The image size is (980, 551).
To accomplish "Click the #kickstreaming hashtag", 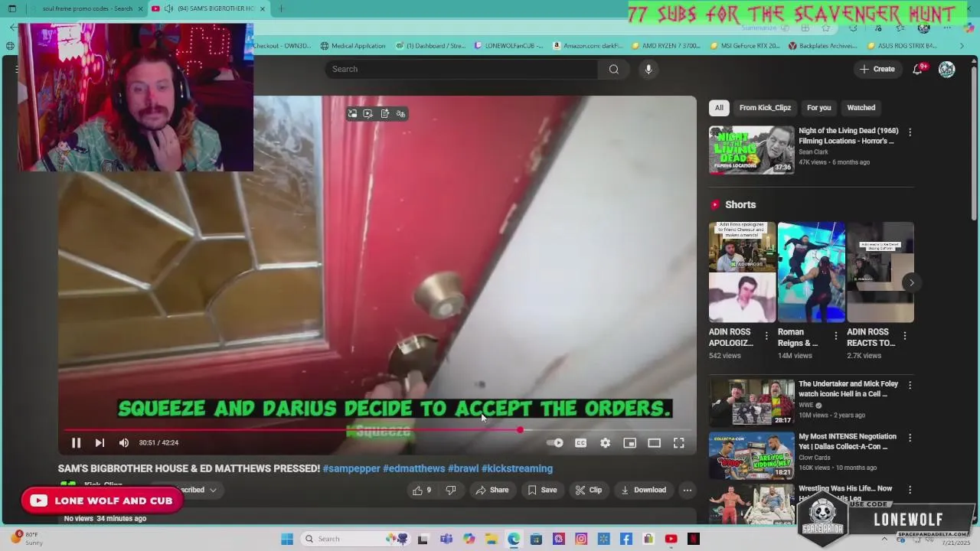I will point(517,468).
